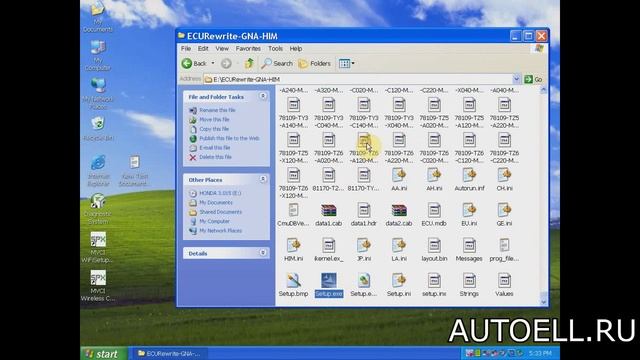Select the Strings file icon

tap(469, 281)
